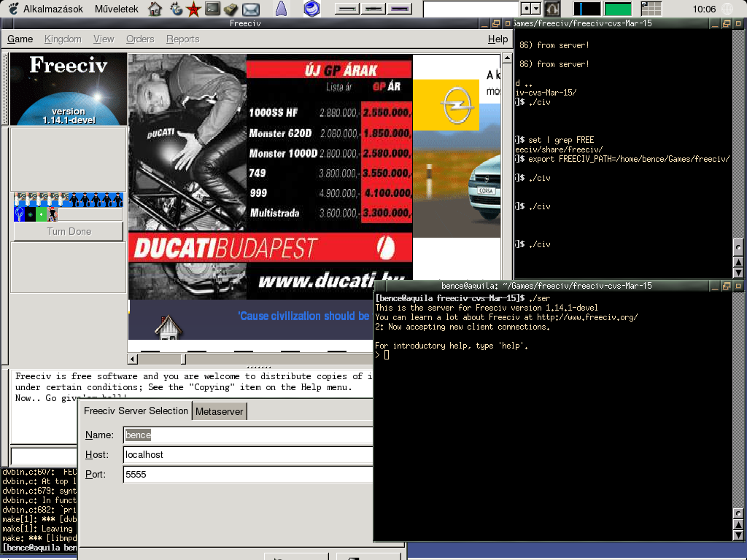
Task: Click the chat input line below the message area
Action: [44, 456]
